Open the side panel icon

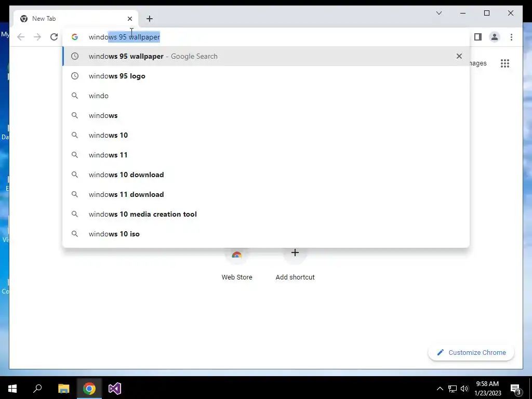(x=478, y=37)
